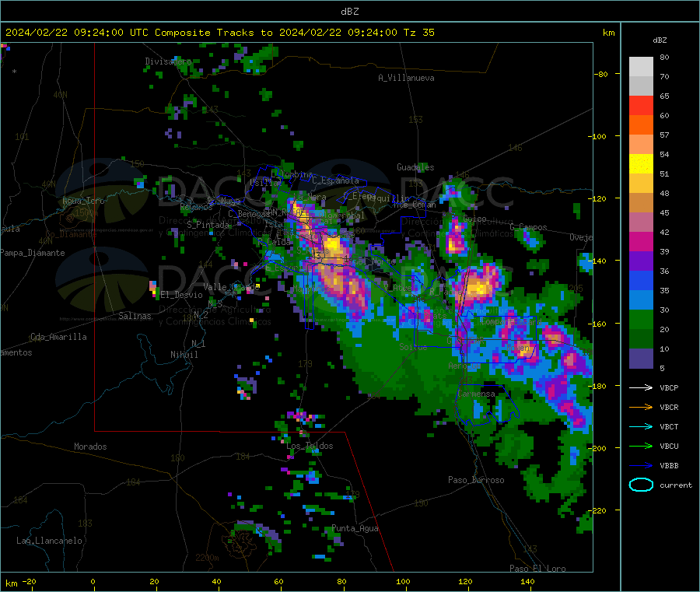Click the 'dBZ' title at top
This screenshot has width=700, height=592.
[349, 12]
